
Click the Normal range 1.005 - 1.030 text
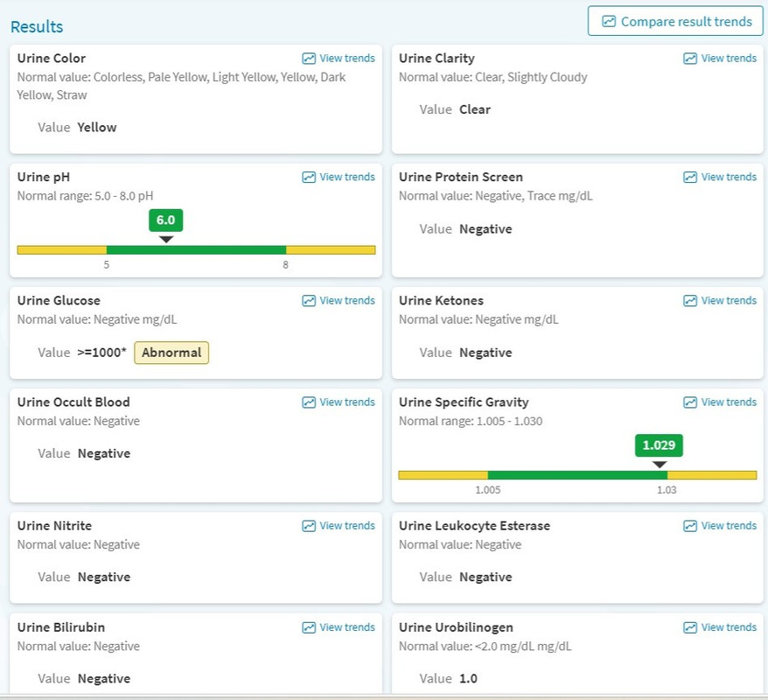coord(471,421)
